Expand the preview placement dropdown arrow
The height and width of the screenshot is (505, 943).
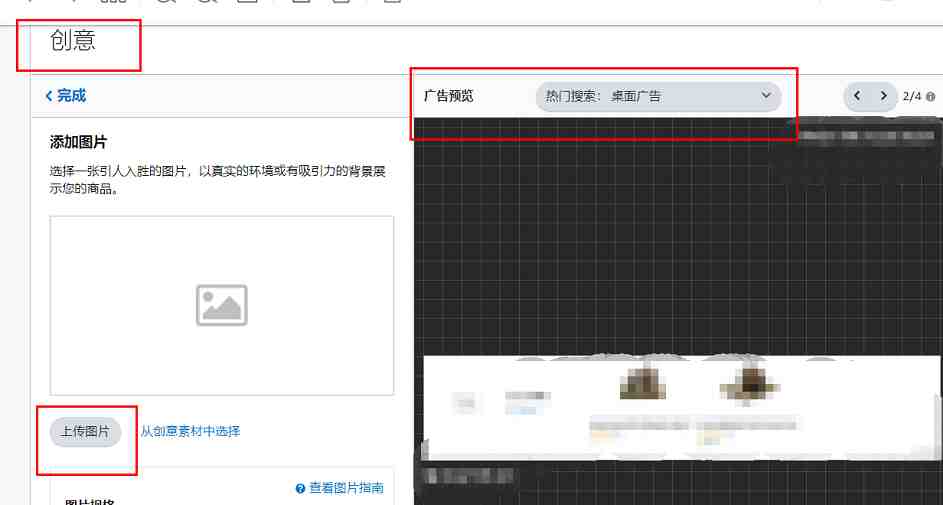coord(766,95)
